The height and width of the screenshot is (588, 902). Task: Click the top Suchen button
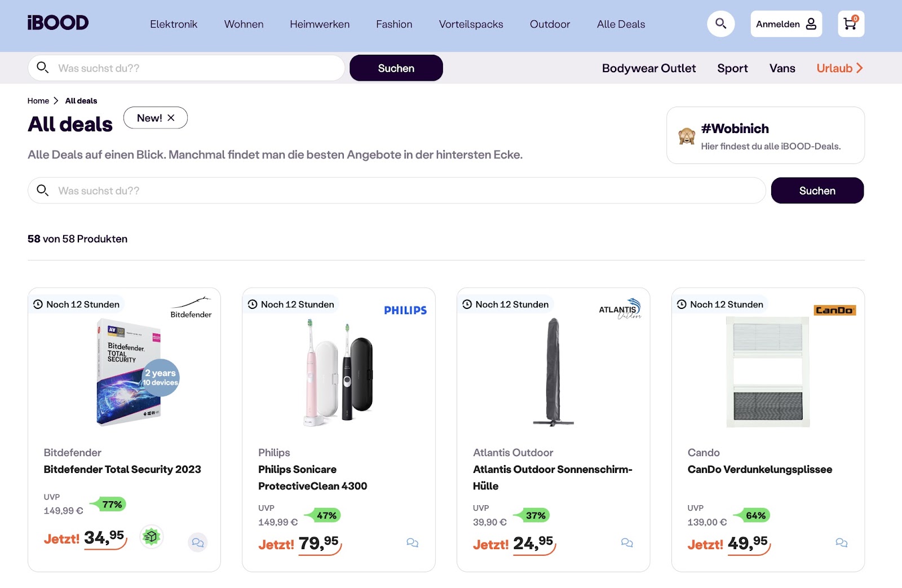pyautogui.click(x=396, y=68)
